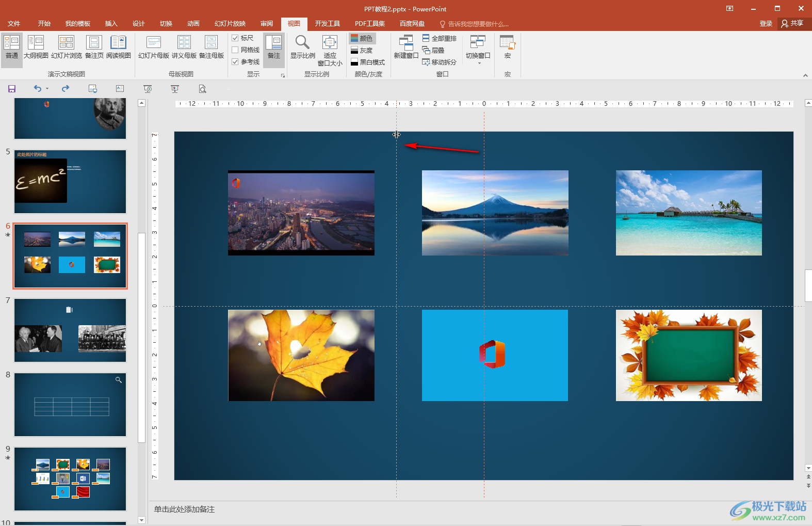Switch to Reading view (阅读视图)
The width and height of the screenshot is (812, 526).
[119, 47]
